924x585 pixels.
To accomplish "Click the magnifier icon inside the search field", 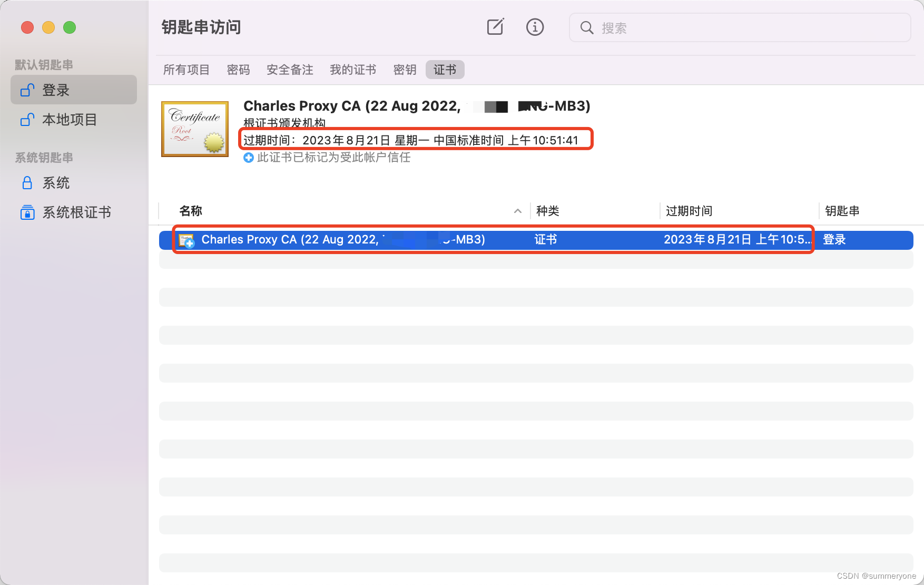I will tap(586, 28).
